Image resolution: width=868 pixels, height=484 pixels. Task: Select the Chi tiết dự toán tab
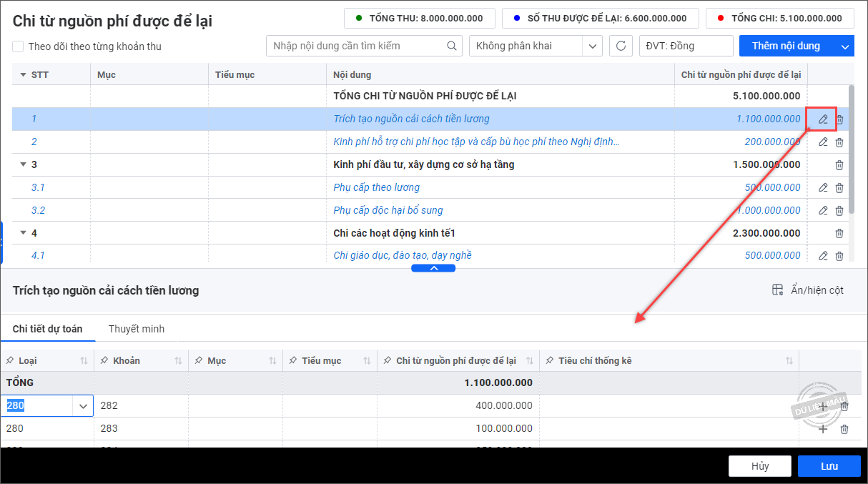[47, 329]
